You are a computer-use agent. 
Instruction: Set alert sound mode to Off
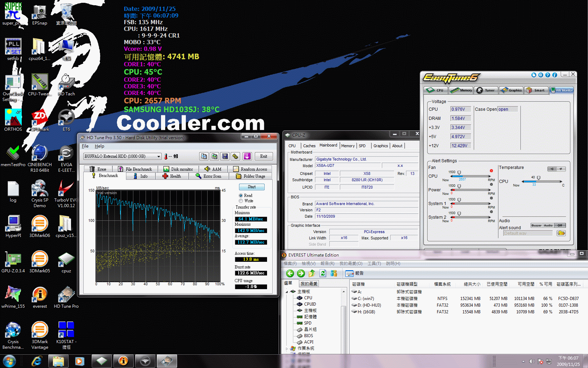click(x=560, y=225)
